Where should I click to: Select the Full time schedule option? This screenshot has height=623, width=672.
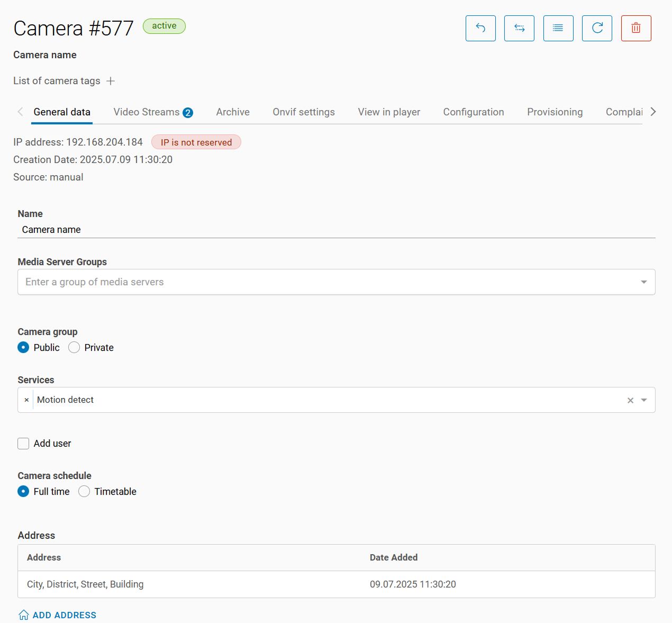(23, 491)
